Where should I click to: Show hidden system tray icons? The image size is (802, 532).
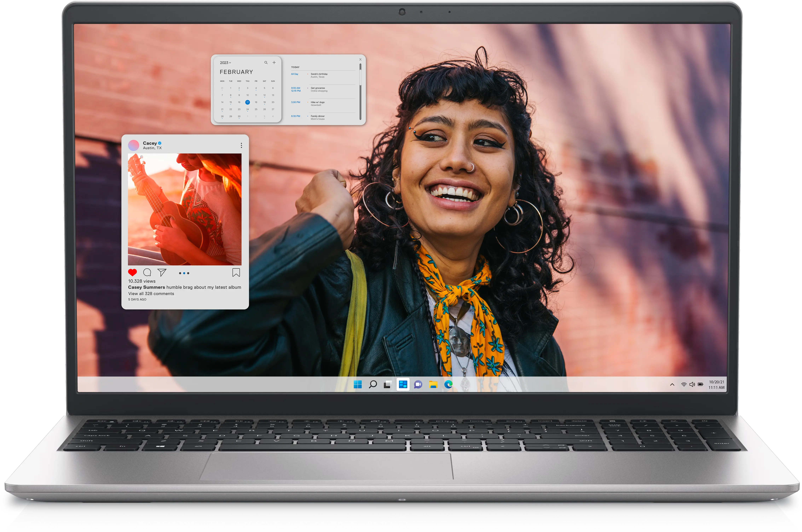tap(672, 384)
